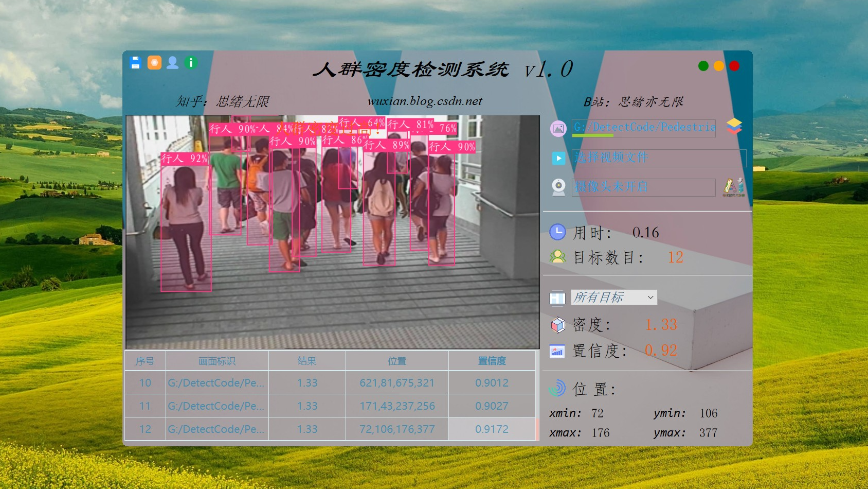This screenshot has height=489, width=868.
Task: Open the 所有目标 dropdown
Action: click(614, 298)
